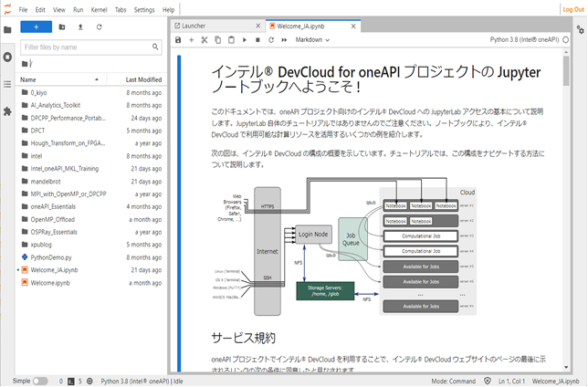The width and height of the screenshot is (588, 387).
Task: Click the kernels count icon in status bar
Action: tap(89, 382)
